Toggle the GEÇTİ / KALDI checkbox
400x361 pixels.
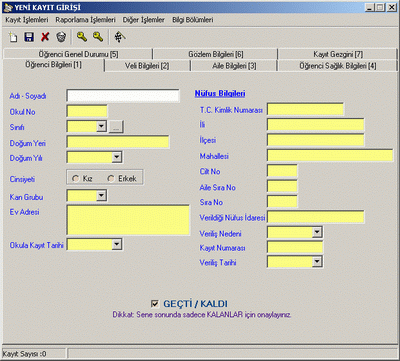[155, 303]
